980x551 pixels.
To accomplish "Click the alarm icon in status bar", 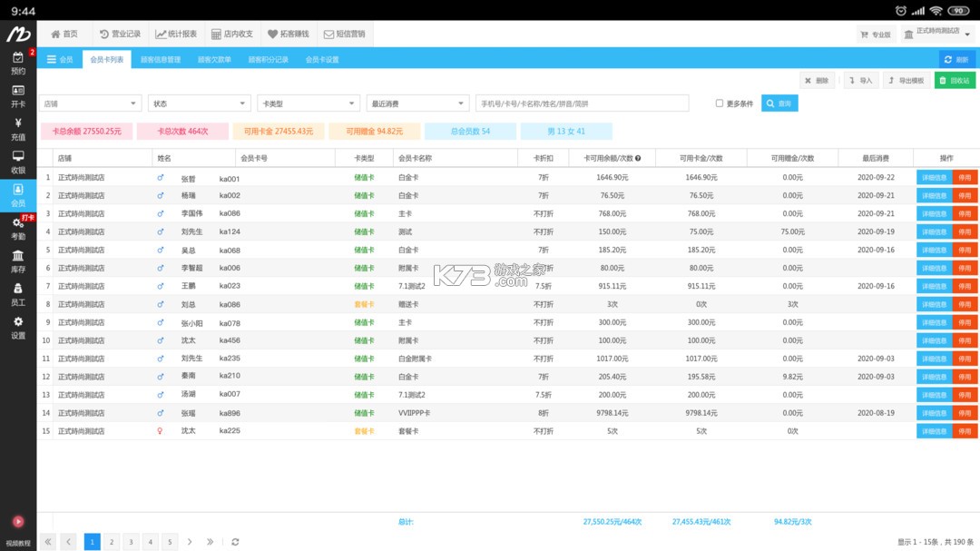I will tap(901, 11).
